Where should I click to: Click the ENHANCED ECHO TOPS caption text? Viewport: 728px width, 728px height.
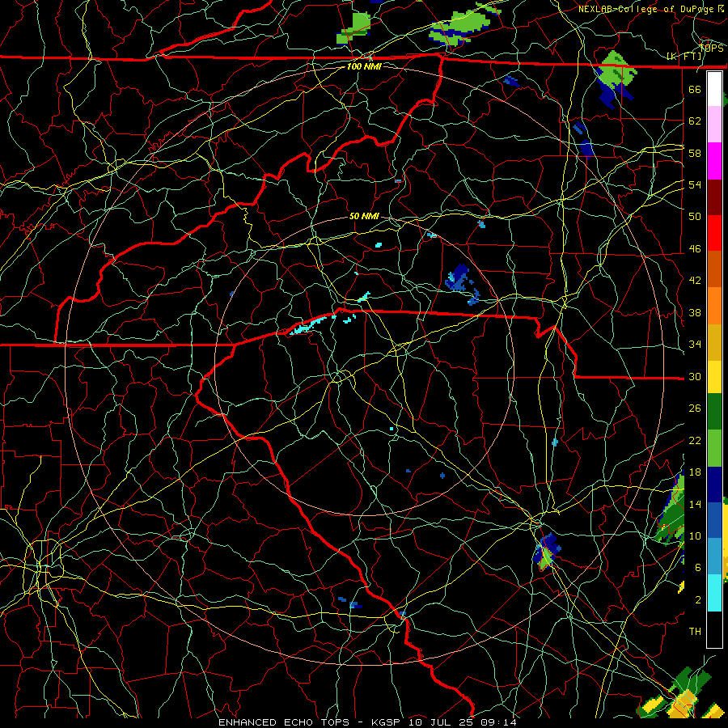(284, 722)
